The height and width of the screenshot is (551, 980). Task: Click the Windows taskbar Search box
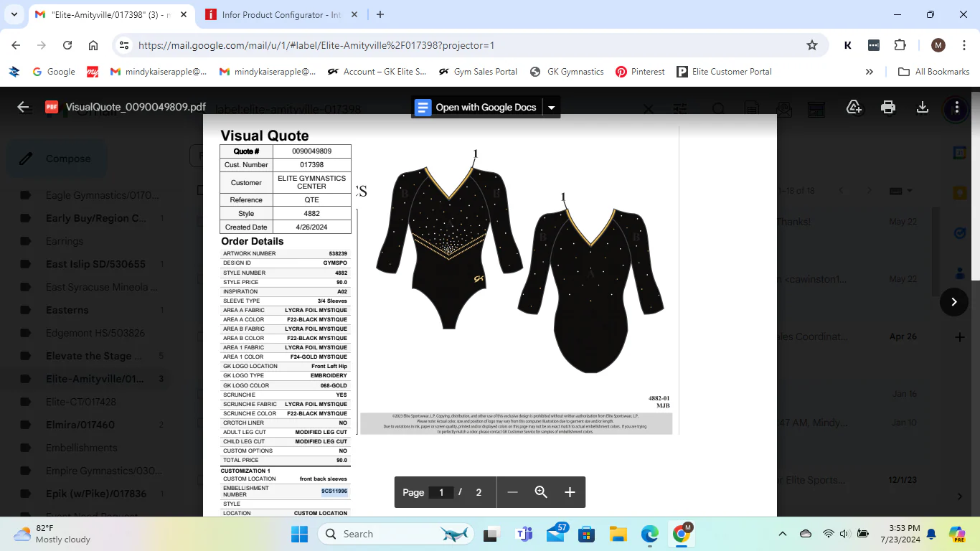[x=397, y=534]
